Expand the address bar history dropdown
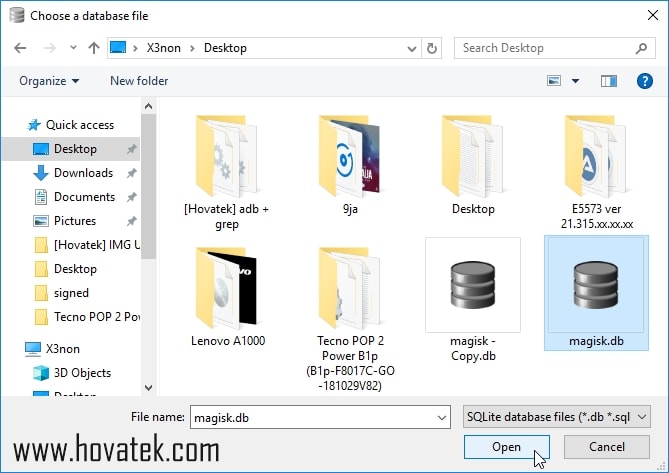This screenshot has height=473, width=669. coord(412,49)
